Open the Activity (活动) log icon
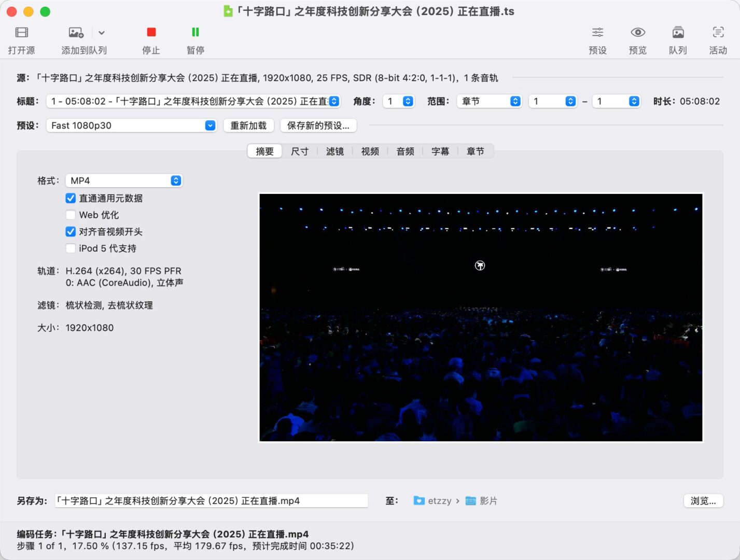This screenshot has height=560, width=740. pyautogui.click(x=718, y=32)
